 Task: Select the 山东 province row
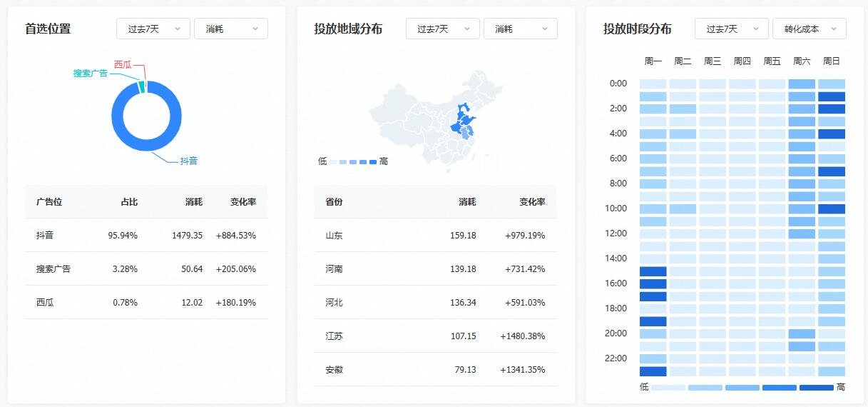[436, 235]
